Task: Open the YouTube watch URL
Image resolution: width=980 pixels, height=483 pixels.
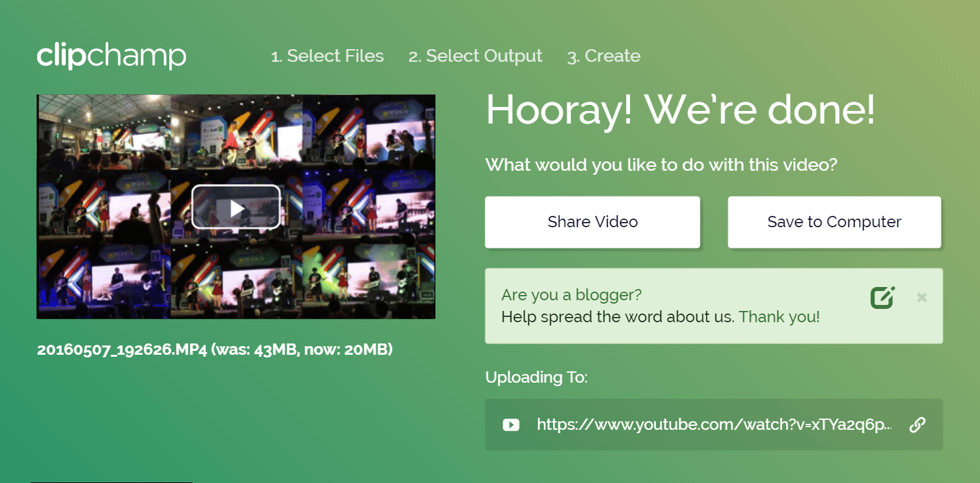Action: pyautogui.click(x=714, y=425)
